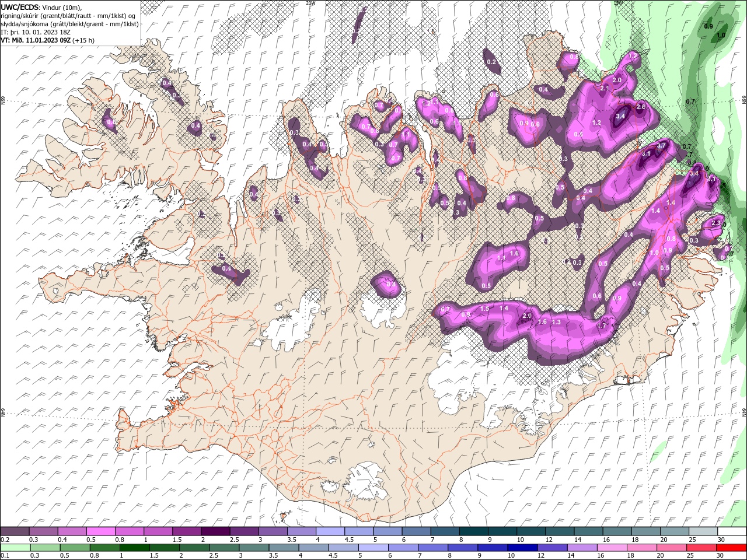Screen dimensions: 747x560
Task: Click the '15W' longitude label at top edge
Action: pyautogui.click(x=619, y=3)
